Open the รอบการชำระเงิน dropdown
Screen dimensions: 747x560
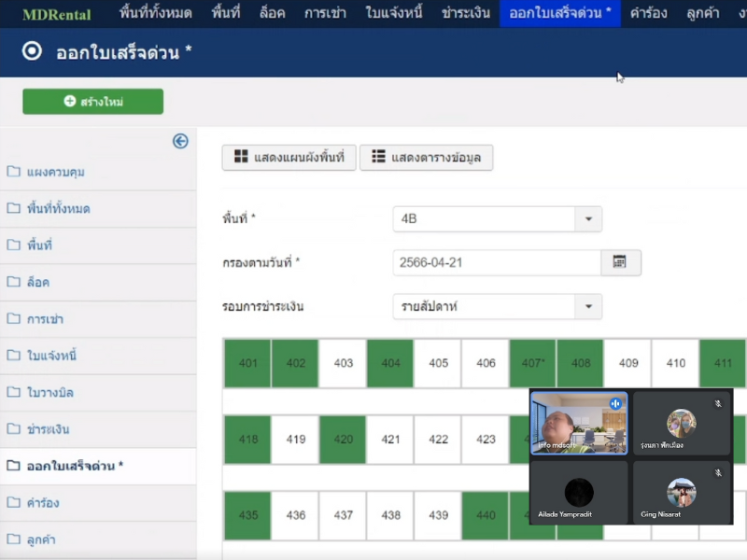click(x=588, y=306)
